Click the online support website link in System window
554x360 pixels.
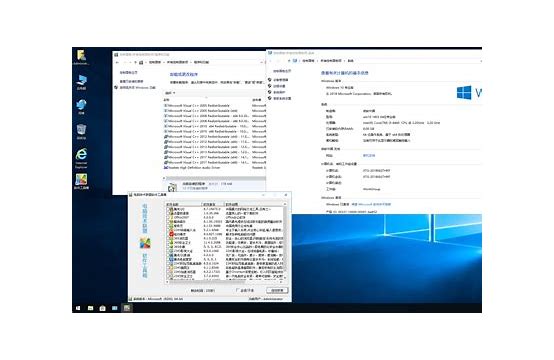[369, 155]
